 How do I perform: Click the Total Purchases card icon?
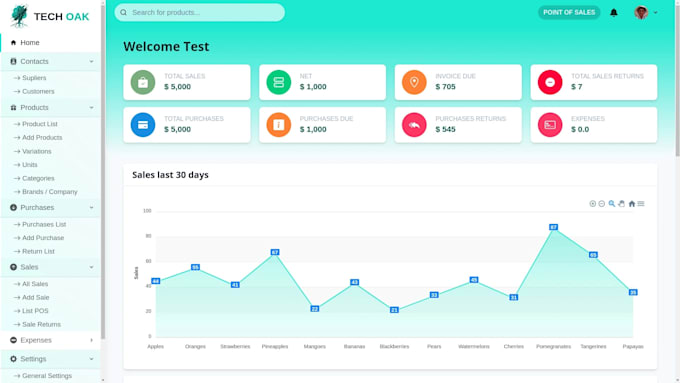click(x=143, y=125)
